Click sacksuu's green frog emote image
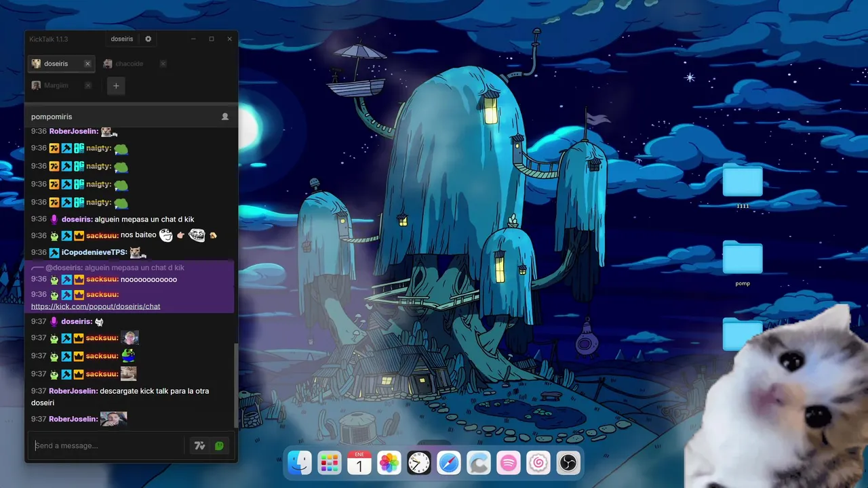 coord(128,355)
